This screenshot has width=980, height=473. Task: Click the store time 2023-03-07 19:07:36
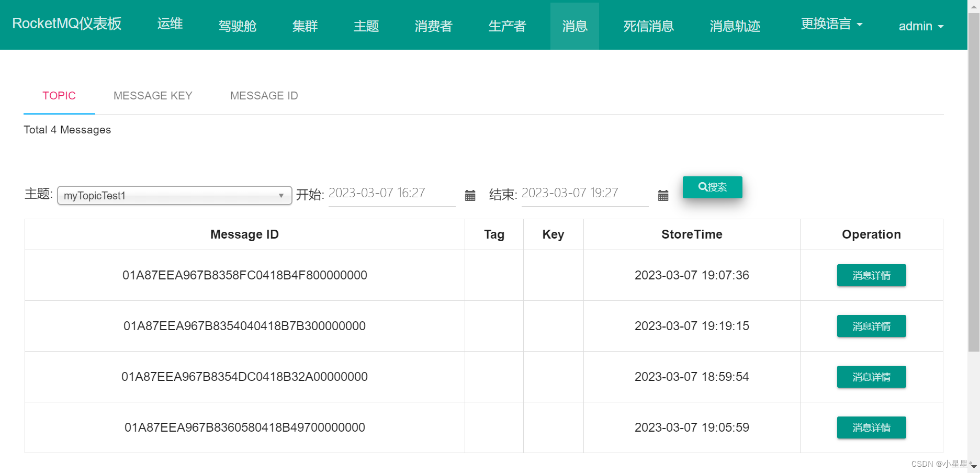pos(692,275)
